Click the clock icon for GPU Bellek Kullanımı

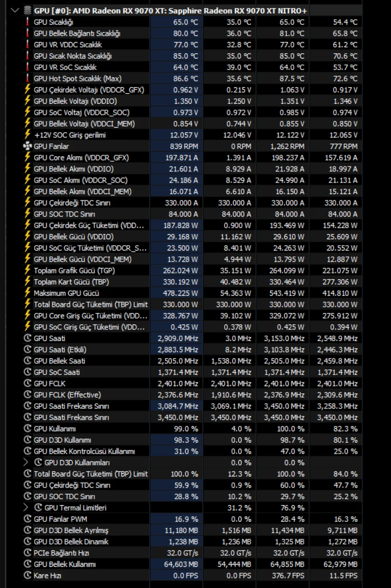[x=27, y=564]
